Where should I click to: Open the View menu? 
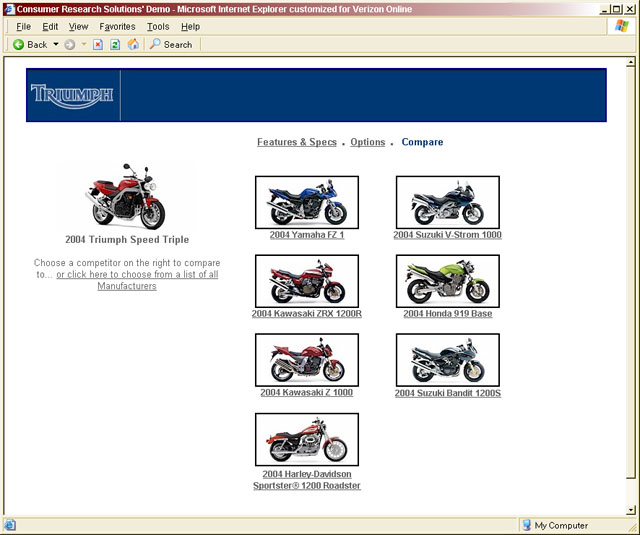pyautogui.click(x=78, y=27)
